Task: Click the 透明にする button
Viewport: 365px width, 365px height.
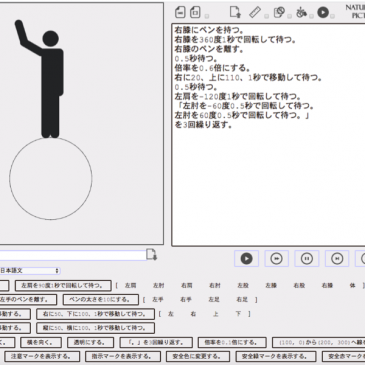Action: (x=90, y=342)
